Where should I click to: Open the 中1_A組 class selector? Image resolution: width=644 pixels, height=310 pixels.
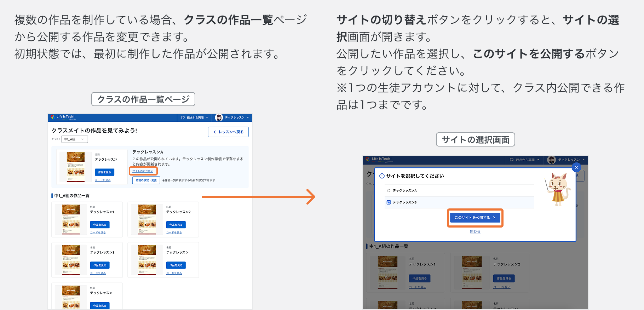[x=75, y=139]
